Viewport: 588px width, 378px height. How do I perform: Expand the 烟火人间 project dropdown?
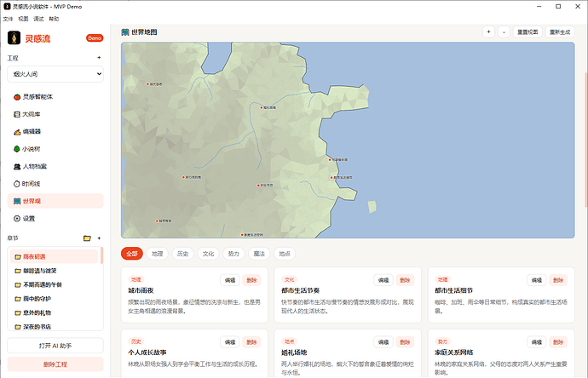click(x=55, y=74)
